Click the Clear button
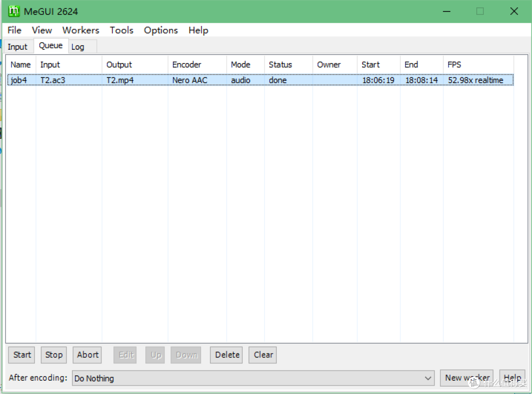 coord(263,355)
